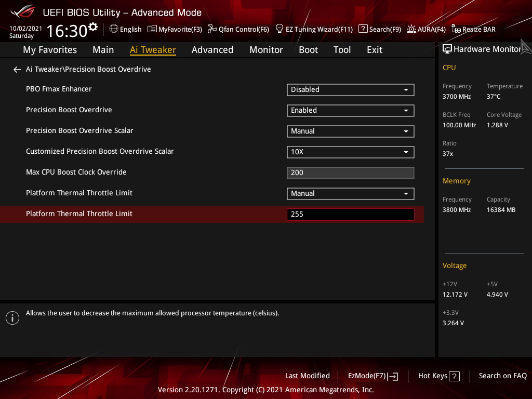The width and height of the screenshot is (532, 399).
Task: Edit Platform Thermal Throttle Limit value 255
Action: 351,215
